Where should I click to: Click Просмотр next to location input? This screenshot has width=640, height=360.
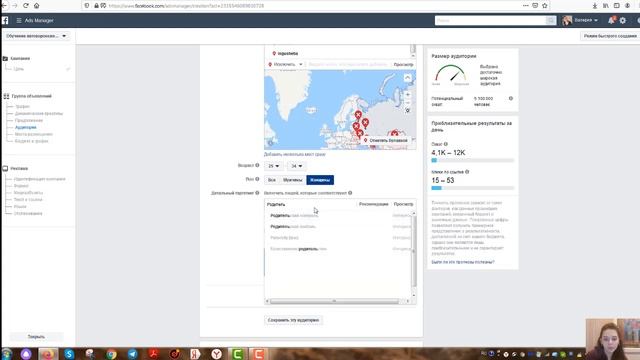click(x=403, y=64)
